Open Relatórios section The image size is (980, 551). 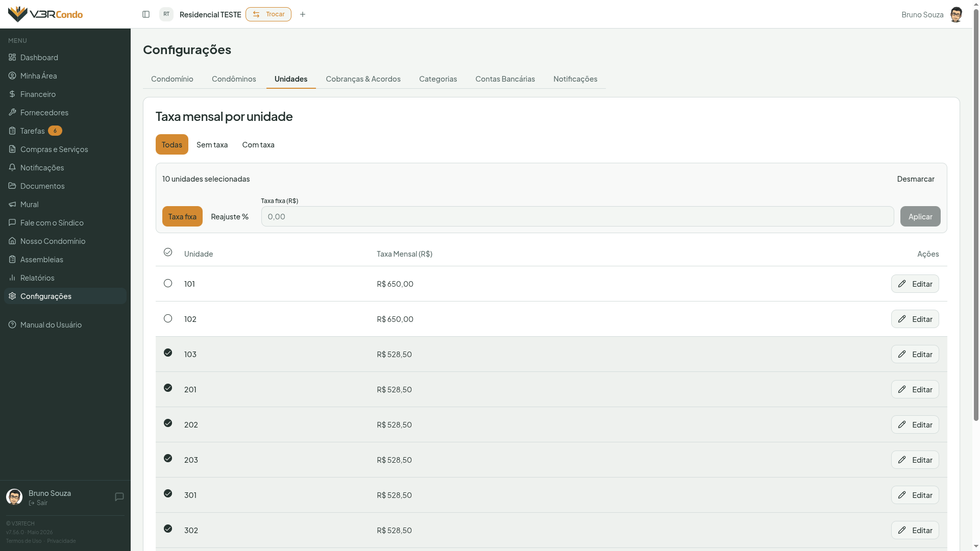pos(65,278)
